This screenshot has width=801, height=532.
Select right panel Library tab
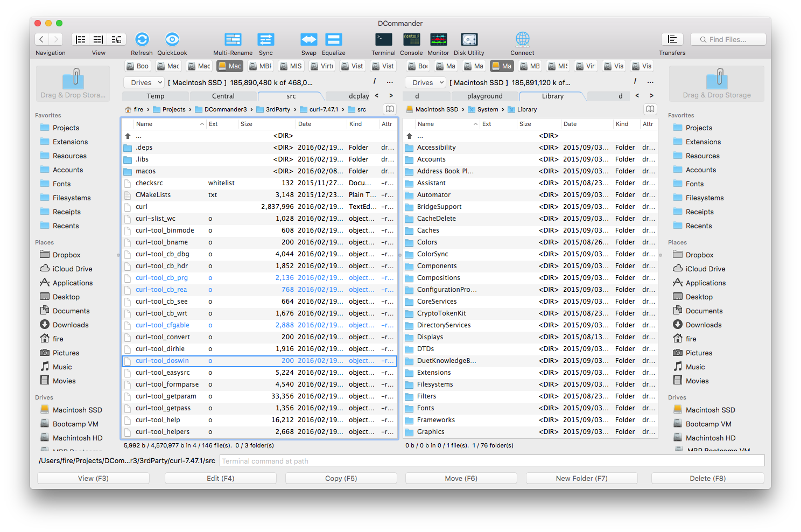[x=553, y=96]
